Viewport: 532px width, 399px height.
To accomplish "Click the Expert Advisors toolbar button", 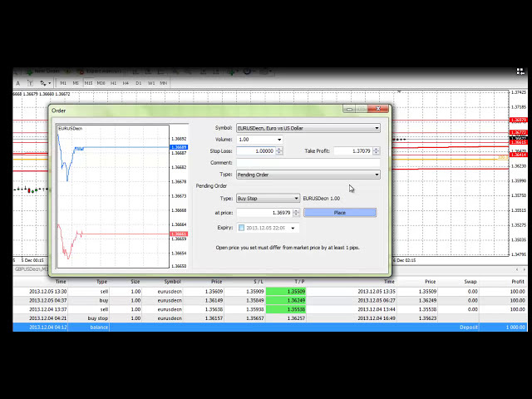I will pyautogui.click(x=100, y=71).
